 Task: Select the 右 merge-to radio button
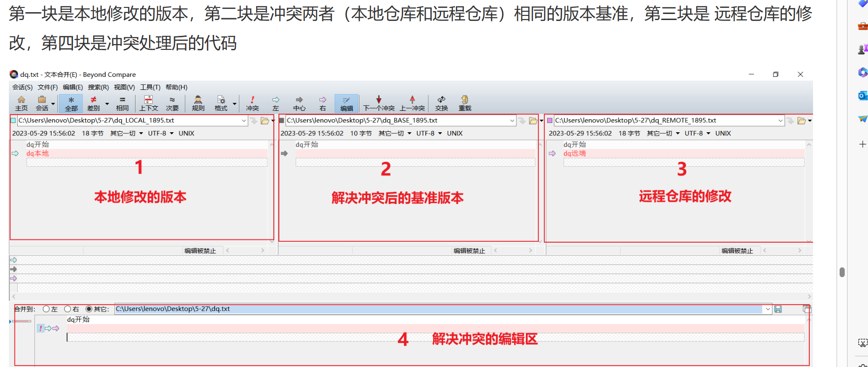(68, 309)
